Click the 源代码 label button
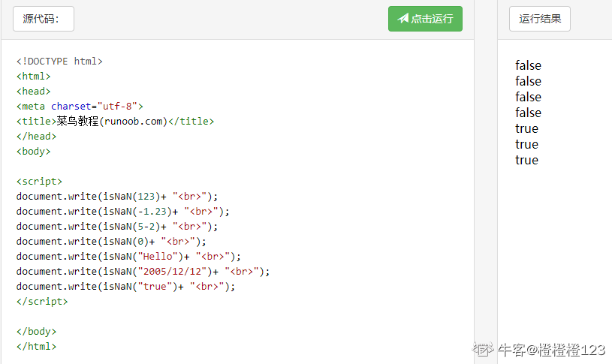 point(44,19)
